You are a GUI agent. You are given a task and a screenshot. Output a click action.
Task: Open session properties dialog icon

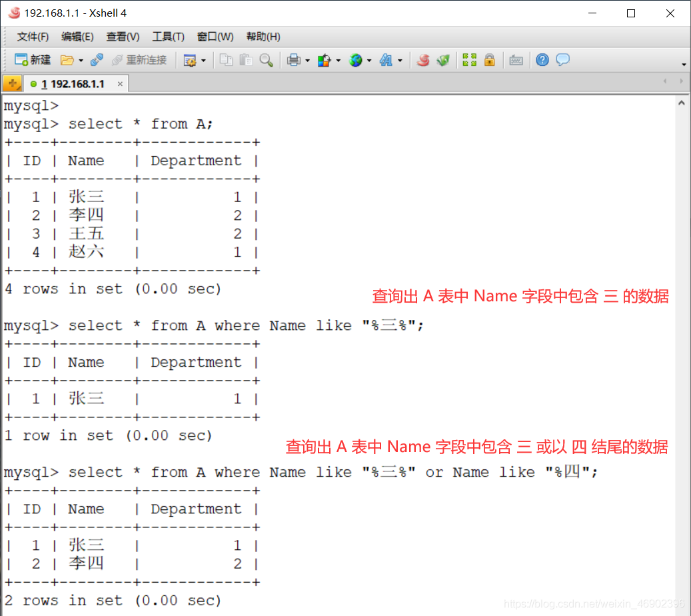point(189,60)
